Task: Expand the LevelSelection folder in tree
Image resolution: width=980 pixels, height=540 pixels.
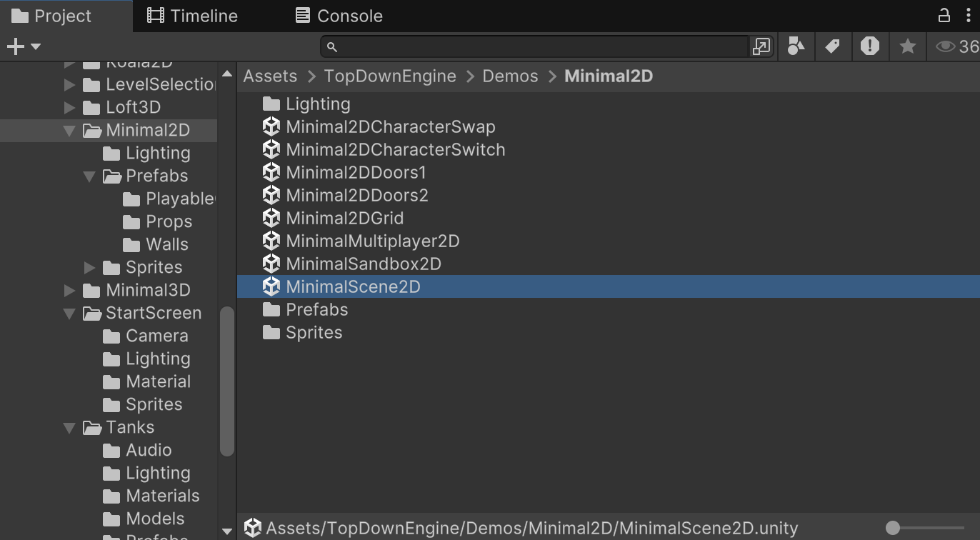Action: click(x=69, y=84)
